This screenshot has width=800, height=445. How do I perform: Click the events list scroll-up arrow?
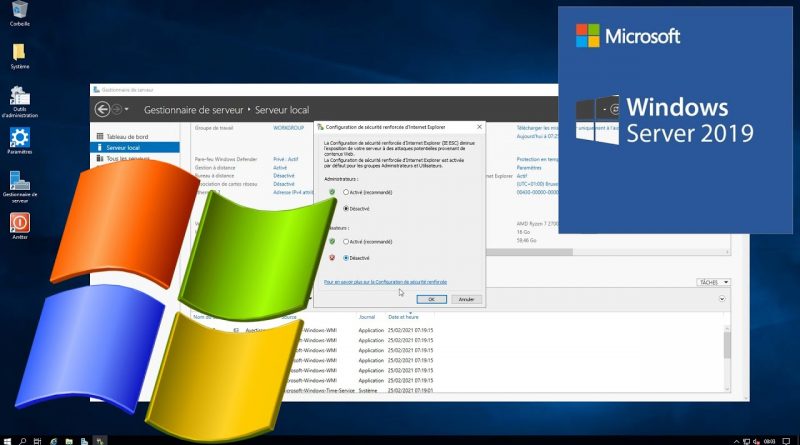(x=727, y=328)
